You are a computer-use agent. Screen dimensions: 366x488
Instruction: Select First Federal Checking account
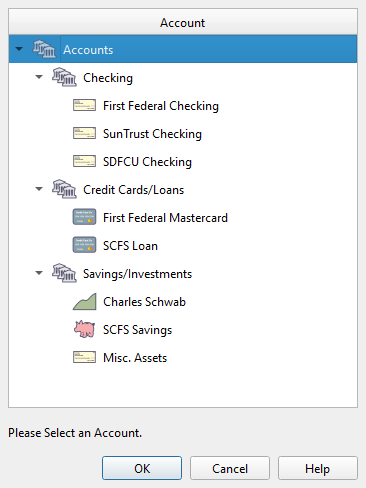[161, 106]
